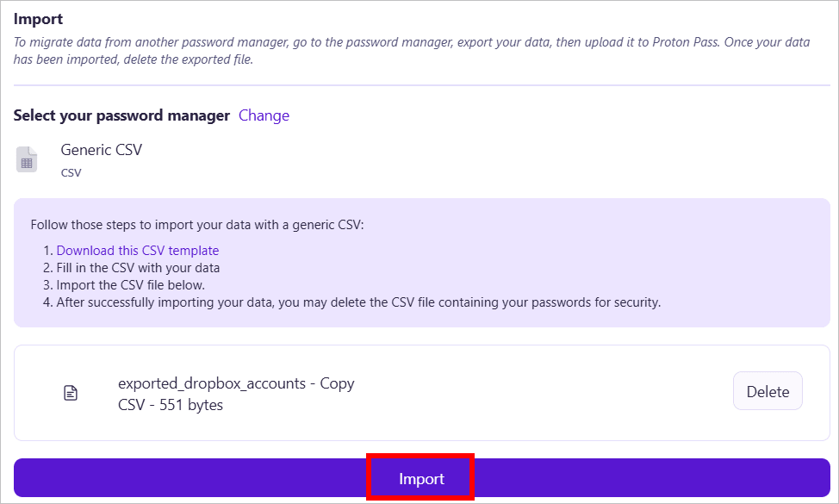Click the Follow those steps intro line
The height and width of the screenshot is (504, 839).
pyautogui.click(x=197, y=225)
